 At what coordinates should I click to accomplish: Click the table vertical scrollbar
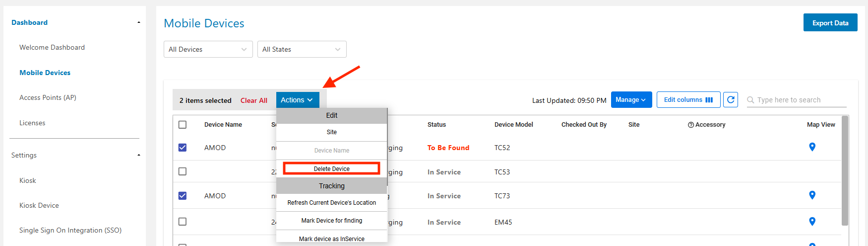coord(845,169)
